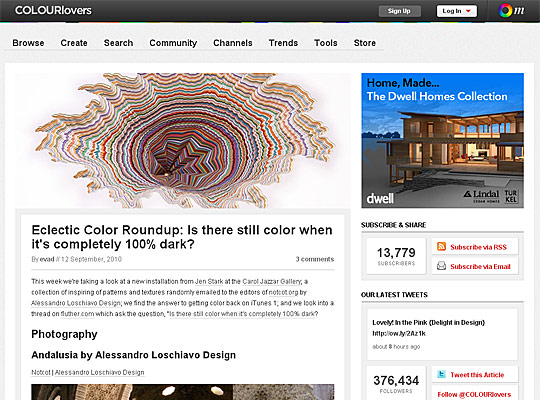Click the colorful paper sculpture hero image

pos(183,140)
